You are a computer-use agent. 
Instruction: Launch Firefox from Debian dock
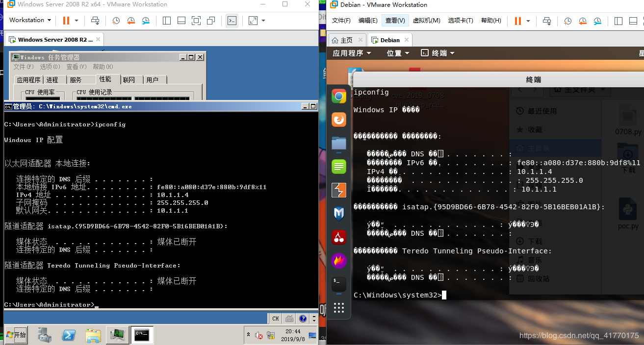[339, 120]
